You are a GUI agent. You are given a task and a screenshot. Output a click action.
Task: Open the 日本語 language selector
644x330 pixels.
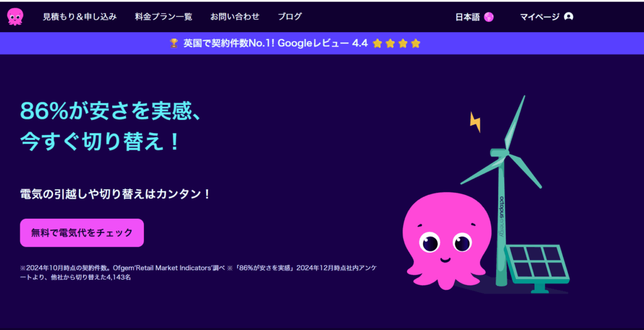pyautogui.click(x=467, y=17)
